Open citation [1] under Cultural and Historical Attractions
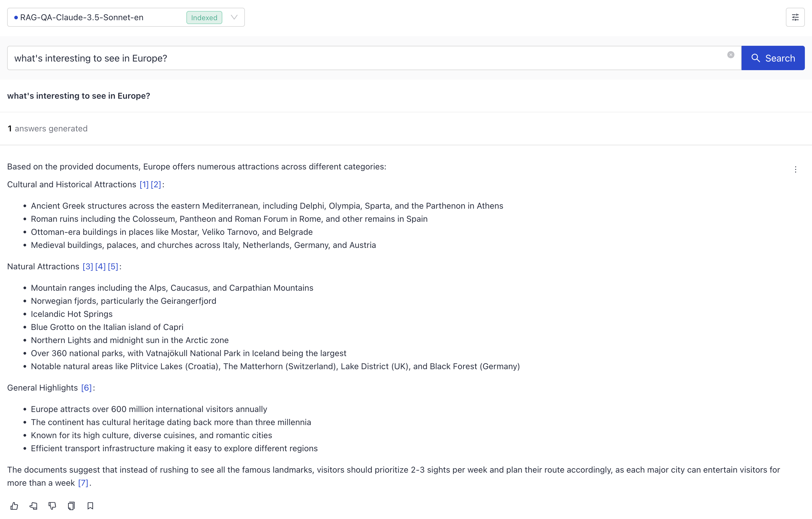 pyautogui.click(x=144, y=185)
